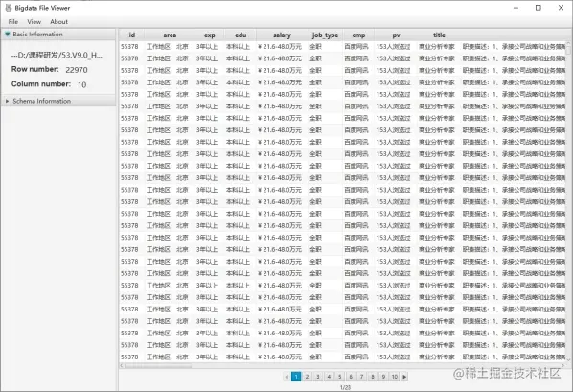
Task: Open the View menu
Action: pos(34,22)
